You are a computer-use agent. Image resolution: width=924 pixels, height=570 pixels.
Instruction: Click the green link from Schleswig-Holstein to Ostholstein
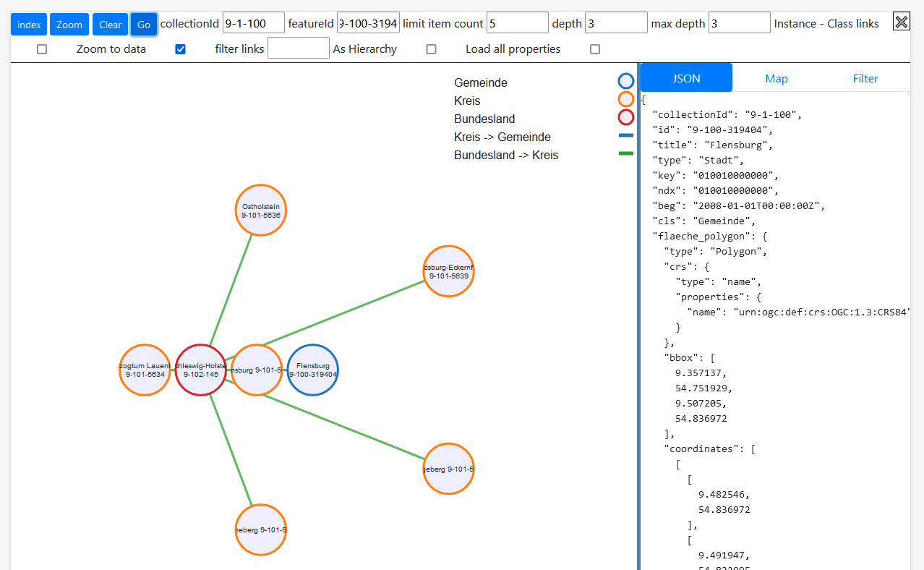point(231,289)
